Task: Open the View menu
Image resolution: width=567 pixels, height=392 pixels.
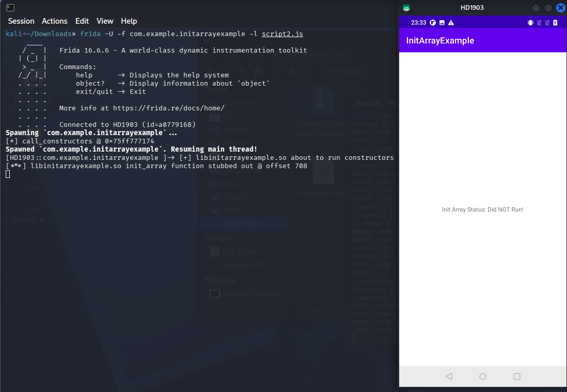Action: point(105,21)
